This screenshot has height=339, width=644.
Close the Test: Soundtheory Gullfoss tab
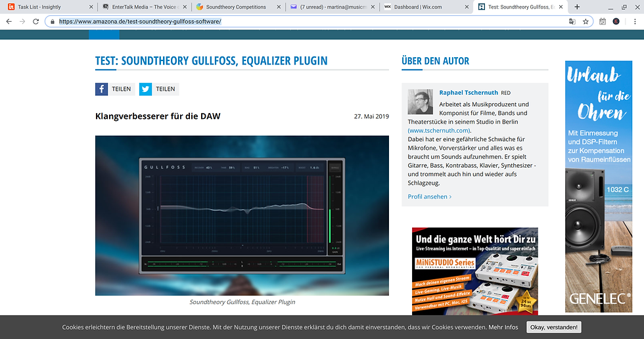point(561,7)
